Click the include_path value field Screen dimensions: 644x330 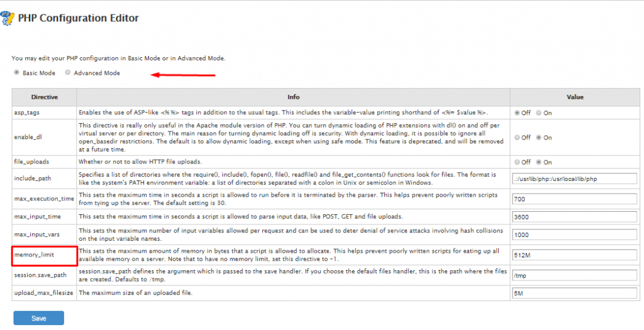[575, 179]
